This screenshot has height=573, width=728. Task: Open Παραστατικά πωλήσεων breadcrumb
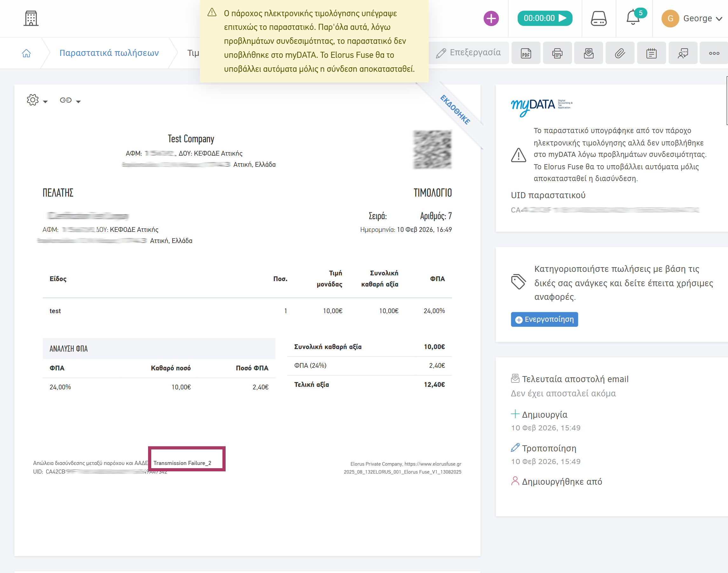pos(109,53)
